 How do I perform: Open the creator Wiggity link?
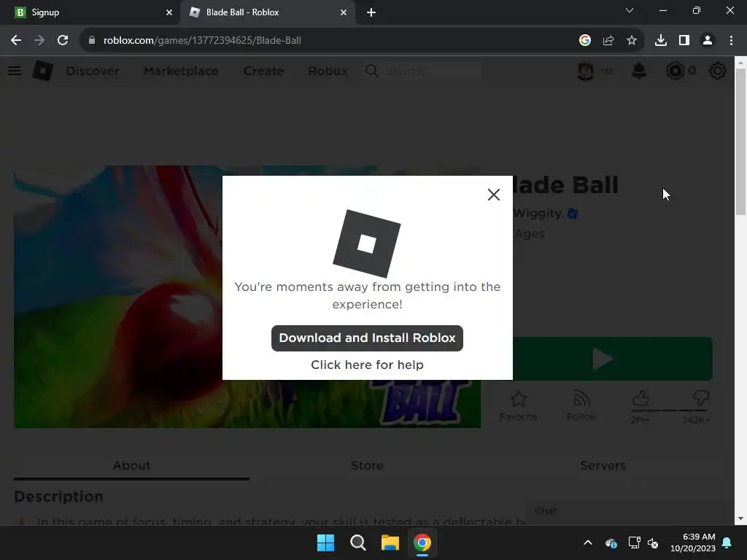click(x=538, y=213)
